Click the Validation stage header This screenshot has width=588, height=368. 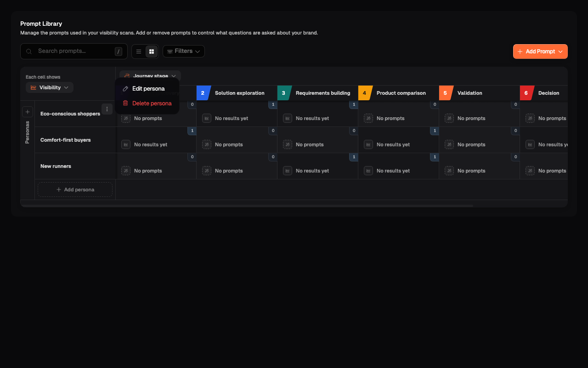(x=480, y=93)
